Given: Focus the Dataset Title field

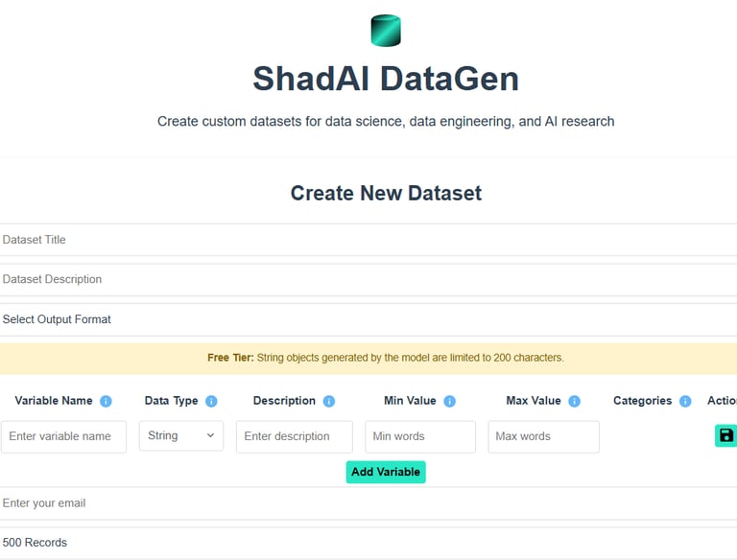Looking at the screenshot, I should point(368,240).
